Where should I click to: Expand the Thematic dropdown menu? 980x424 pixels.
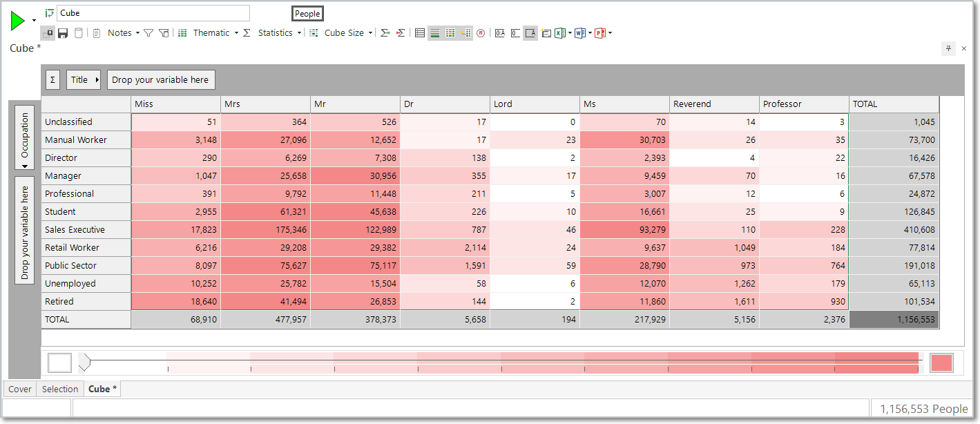215,33
